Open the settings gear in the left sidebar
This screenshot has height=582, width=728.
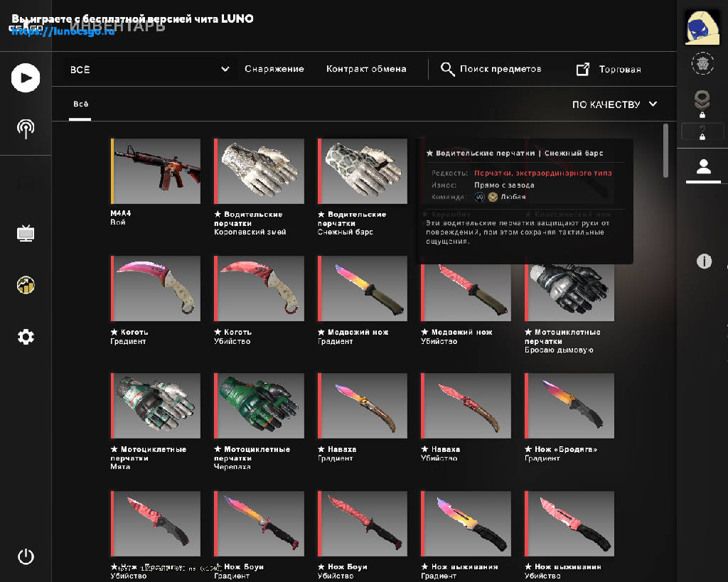(26, 337)
